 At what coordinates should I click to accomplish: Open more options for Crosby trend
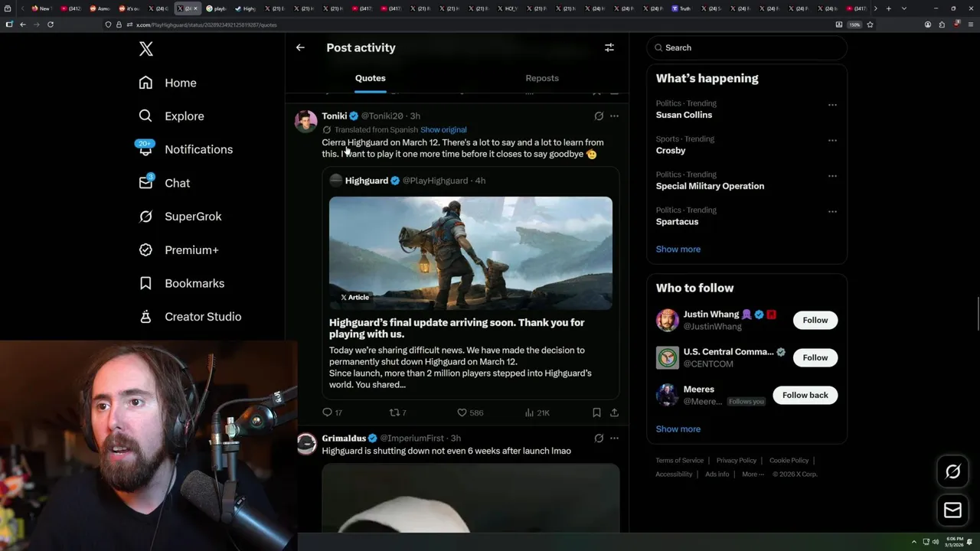pyautogui.click(x=832, y=141)
